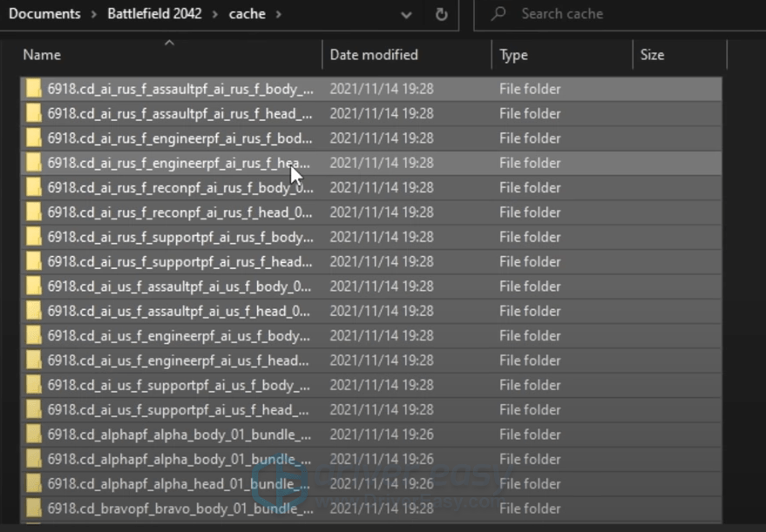The width and height of the screenshot is (766, 532).
Task: Click date 2021/11/14 19:26 in alpha_head row
Action: point(382,484)
